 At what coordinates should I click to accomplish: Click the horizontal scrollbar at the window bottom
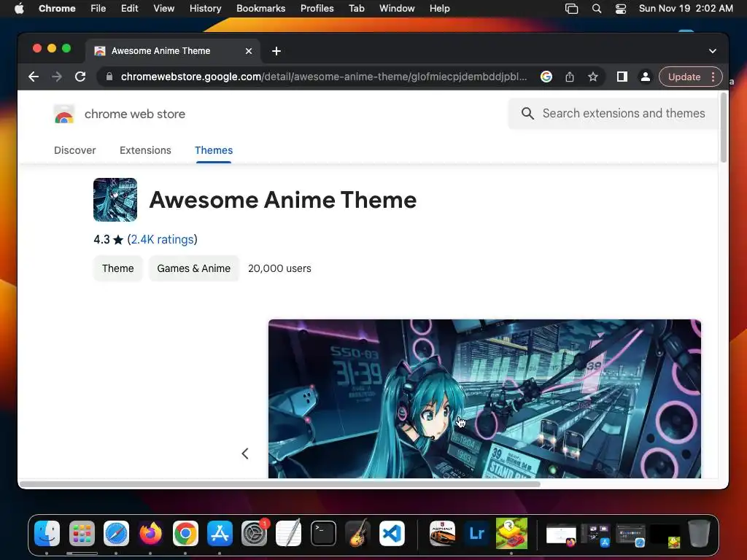(x=279, y=484)
